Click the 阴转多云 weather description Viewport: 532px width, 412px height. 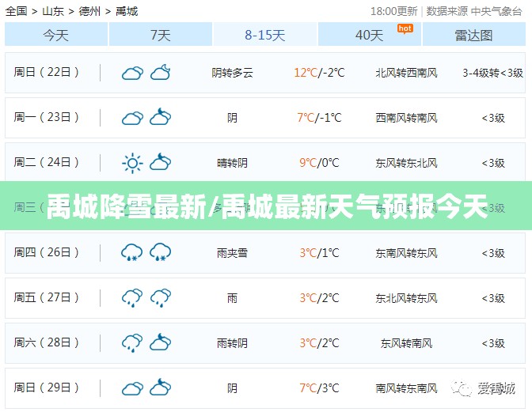[233, 73]
